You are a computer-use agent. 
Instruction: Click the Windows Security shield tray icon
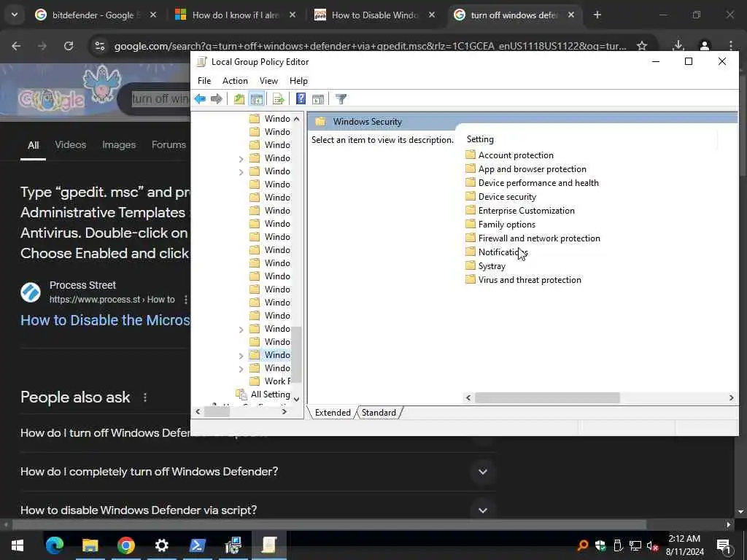(600, 545)
